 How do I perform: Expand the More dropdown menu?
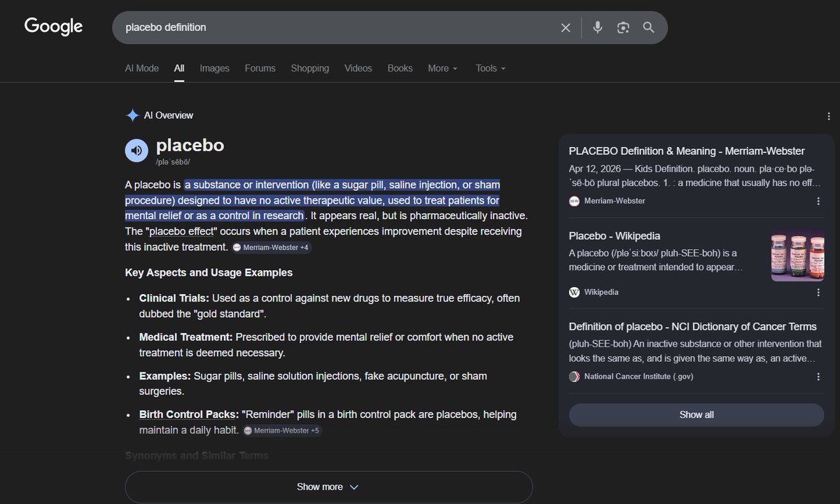coord(442,68)
